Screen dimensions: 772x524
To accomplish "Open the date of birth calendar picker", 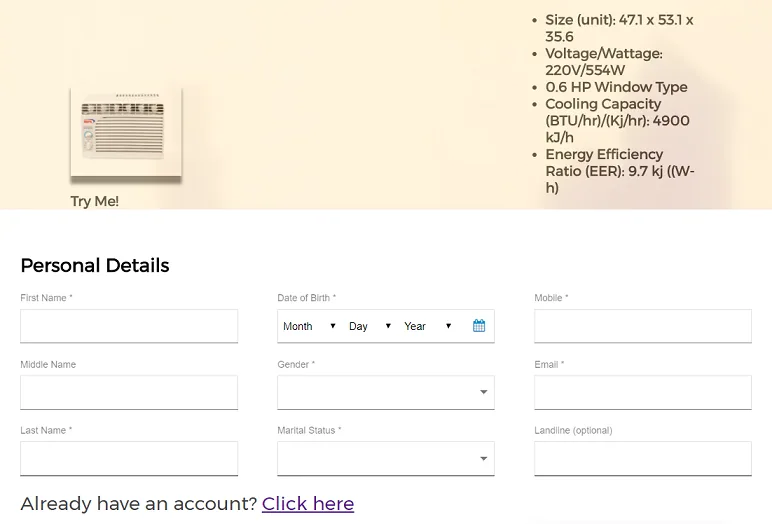I will (479, 326).
